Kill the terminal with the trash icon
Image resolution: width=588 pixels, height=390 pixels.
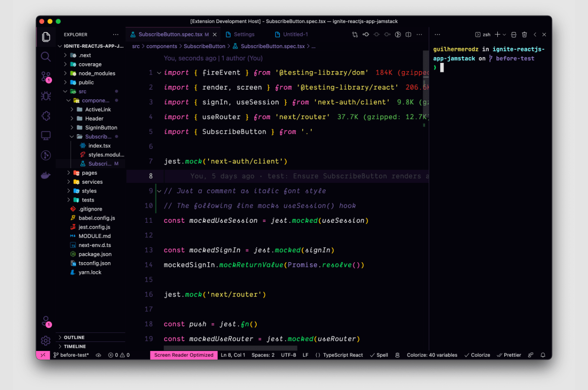pos(525,34)
